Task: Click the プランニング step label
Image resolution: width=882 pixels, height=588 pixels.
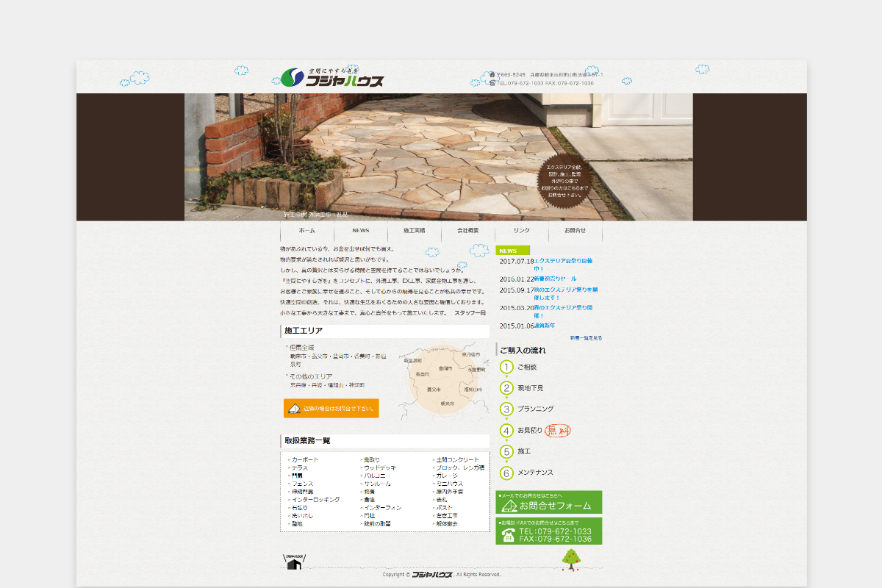Action: tap(535, 409)
